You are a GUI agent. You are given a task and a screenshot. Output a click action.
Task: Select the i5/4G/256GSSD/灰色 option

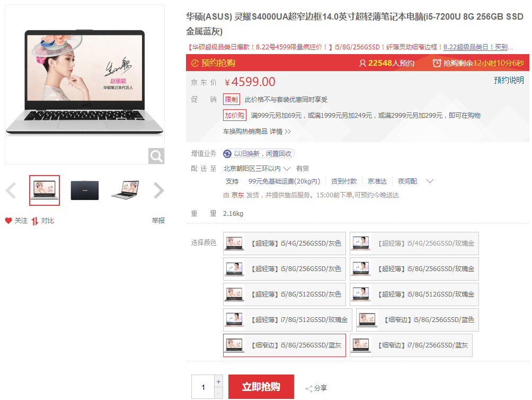[285, 244]
